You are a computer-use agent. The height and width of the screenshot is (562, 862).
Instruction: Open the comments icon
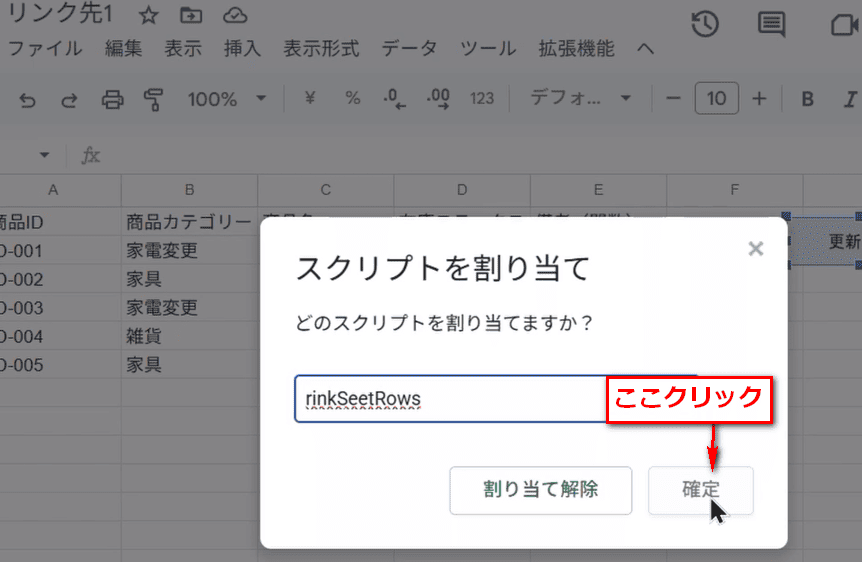(770, 25)
